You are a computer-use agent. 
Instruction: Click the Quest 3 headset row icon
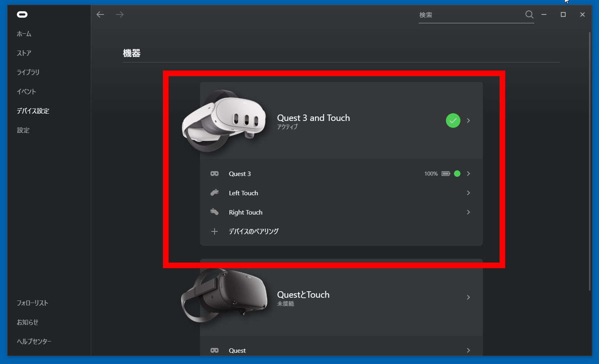(x=215, y=174)
